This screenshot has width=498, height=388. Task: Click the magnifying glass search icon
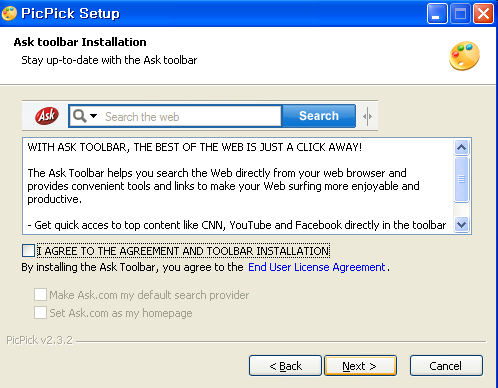[x=79, y=116]
